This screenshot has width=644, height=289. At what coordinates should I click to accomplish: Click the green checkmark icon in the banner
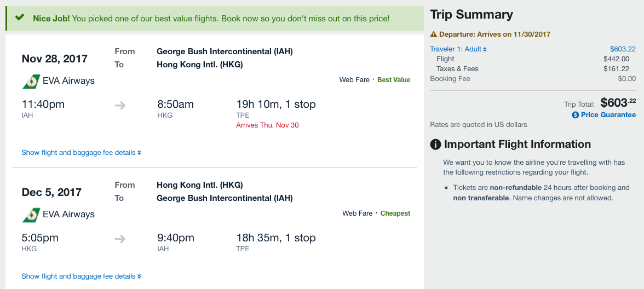[20, 18]
